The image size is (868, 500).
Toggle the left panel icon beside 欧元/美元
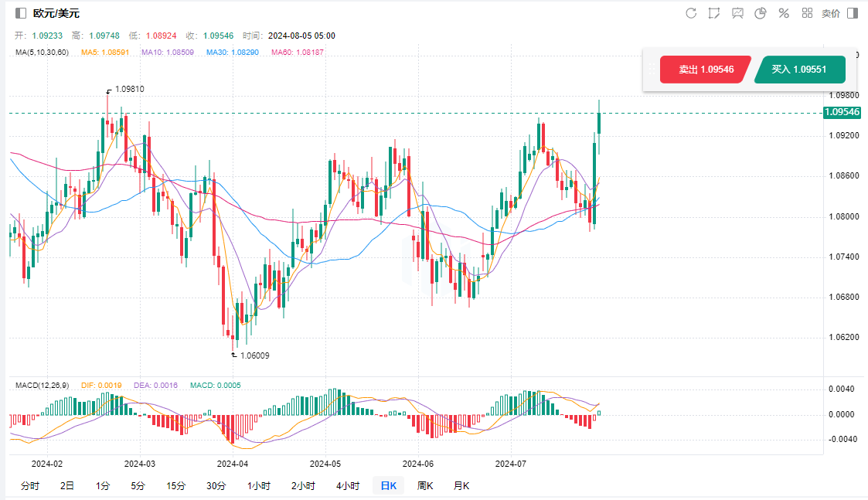point(21,13)
